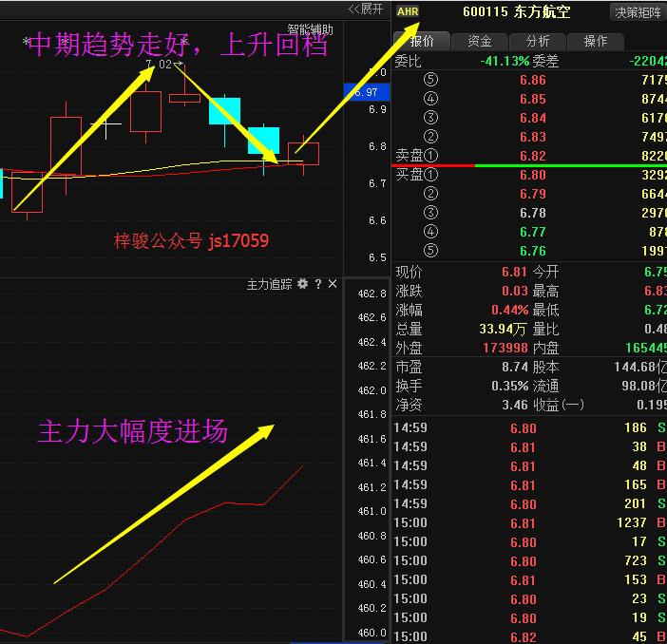Switch to the 资金 tab
Image resolution: width=667 pixels, height=644 pixels.
pos(480,41)
